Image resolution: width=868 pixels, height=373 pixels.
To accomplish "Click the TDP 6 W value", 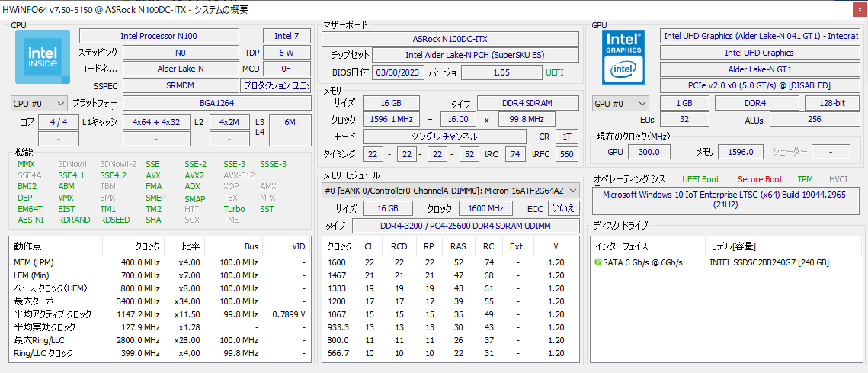I will click(x=287, y=53).
